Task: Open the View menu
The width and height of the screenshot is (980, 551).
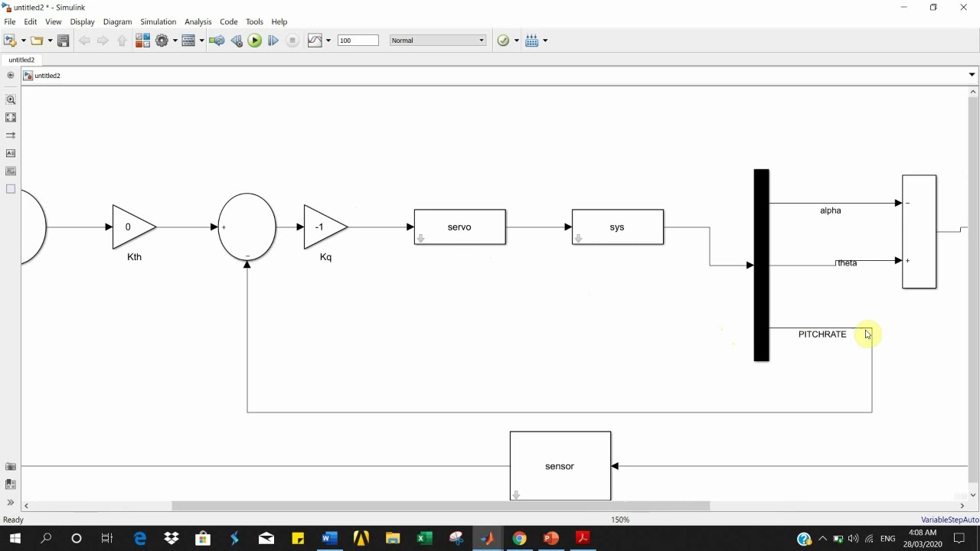Action: 54,21
